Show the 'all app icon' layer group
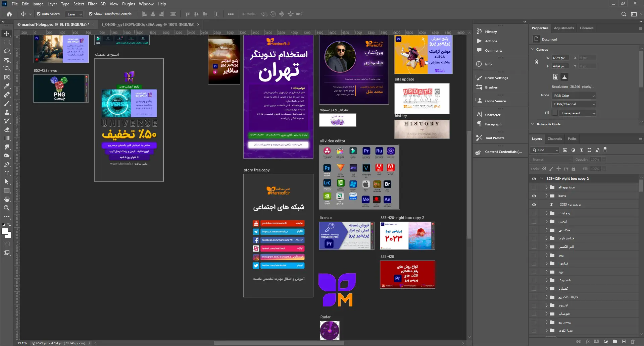 pyautogui.click(x=534, y=187)
